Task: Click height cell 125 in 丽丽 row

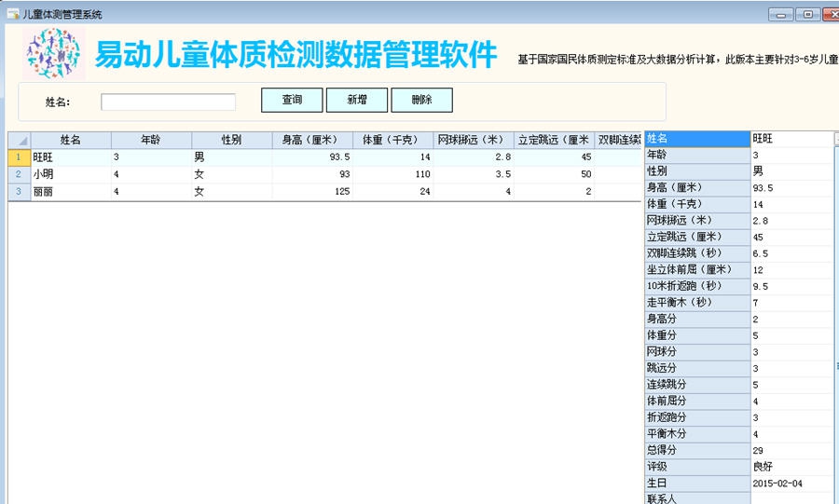Action: pyautogui.click(x=312, y=191)
